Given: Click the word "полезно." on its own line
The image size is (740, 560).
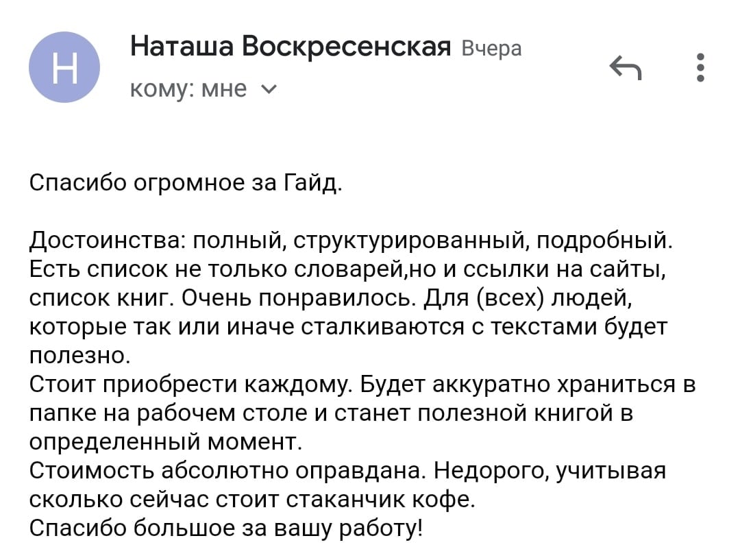Looking at the screenshot, I should point(78,355).
